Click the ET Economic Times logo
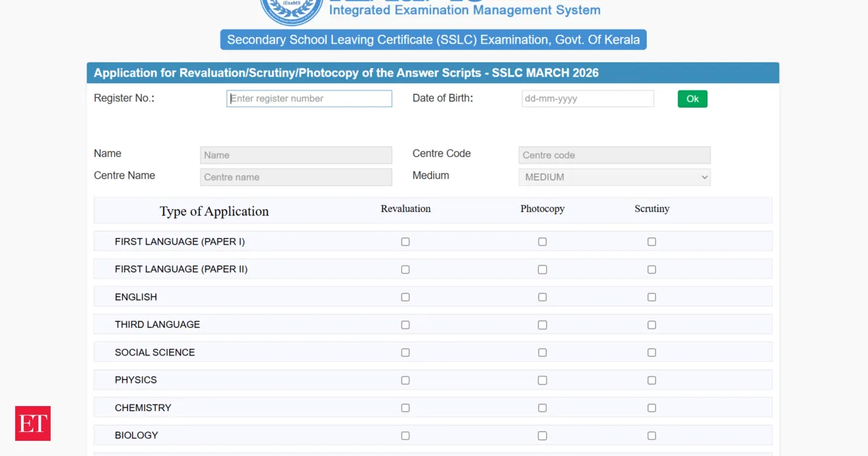The height and width of the screenshot is (456, 868). [33, 423]
